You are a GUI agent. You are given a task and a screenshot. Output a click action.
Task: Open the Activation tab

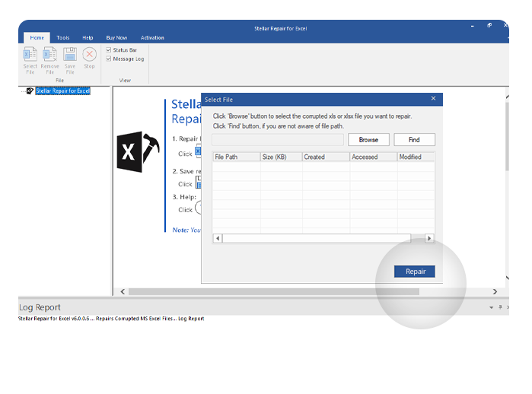click(152, 37)
